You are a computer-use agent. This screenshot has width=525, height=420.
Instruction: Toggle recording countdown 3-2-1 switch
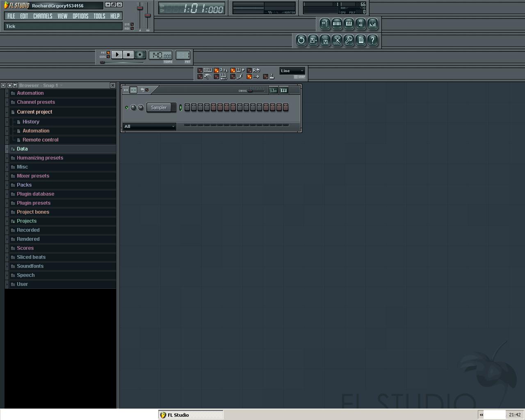[217, 70]
